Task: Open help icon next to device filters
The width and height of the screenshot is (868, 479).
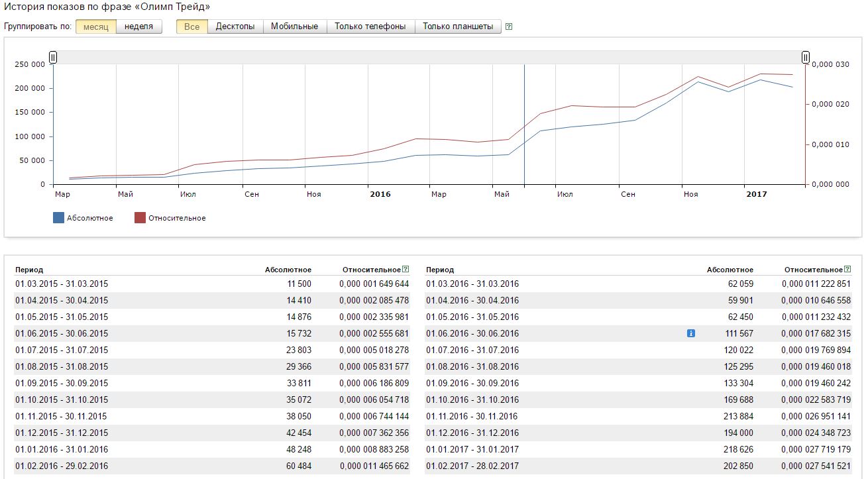Action: click(x=509, y=27)
